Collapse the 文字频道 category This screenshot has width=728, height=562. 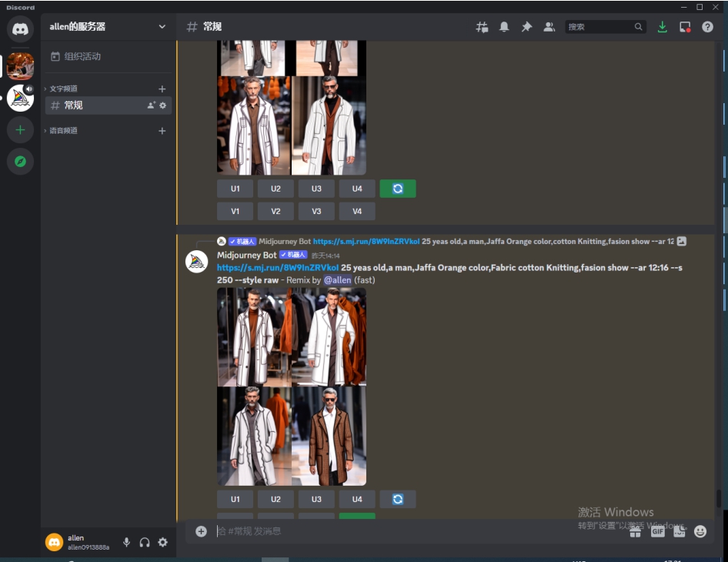63,89
